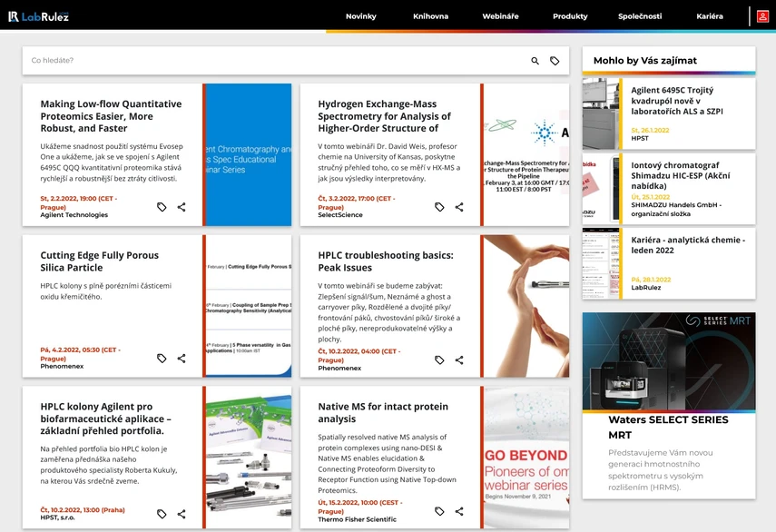Click the date 'Út, 15.2.2022, 10:00'

359,507
